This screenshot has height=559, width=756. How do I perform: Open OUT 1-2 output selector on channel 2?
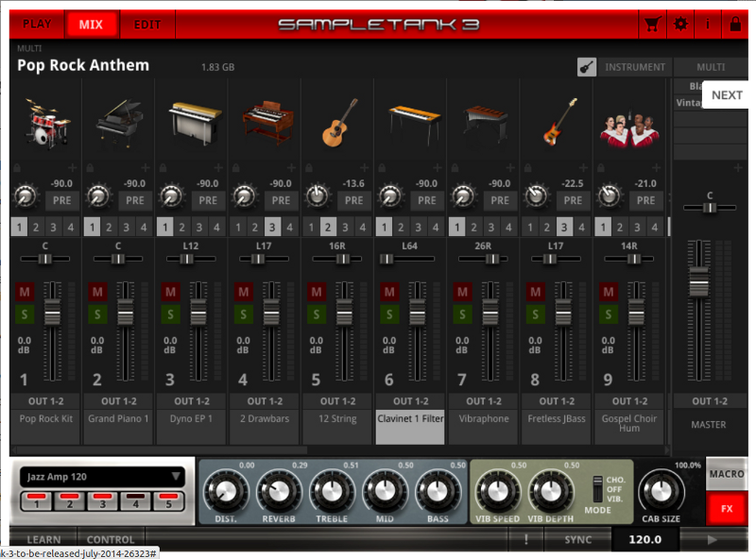point(119,401)
